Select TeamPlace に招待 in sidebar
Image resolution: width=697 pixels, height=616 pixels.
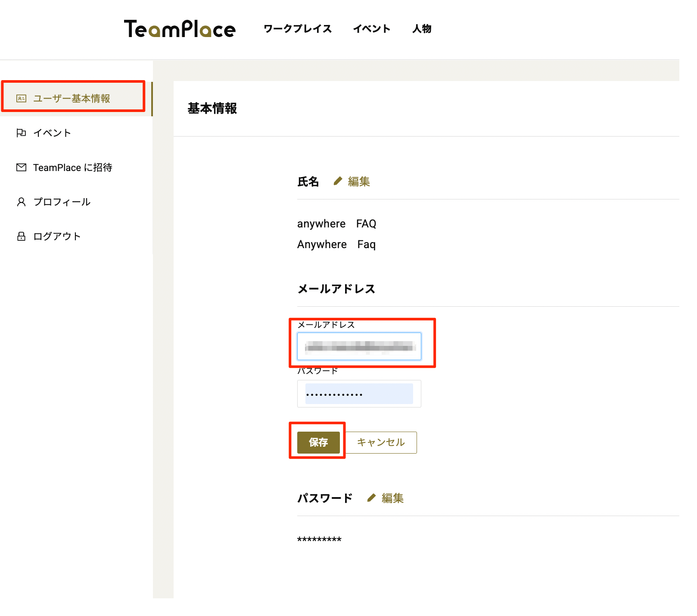[72, 167]
